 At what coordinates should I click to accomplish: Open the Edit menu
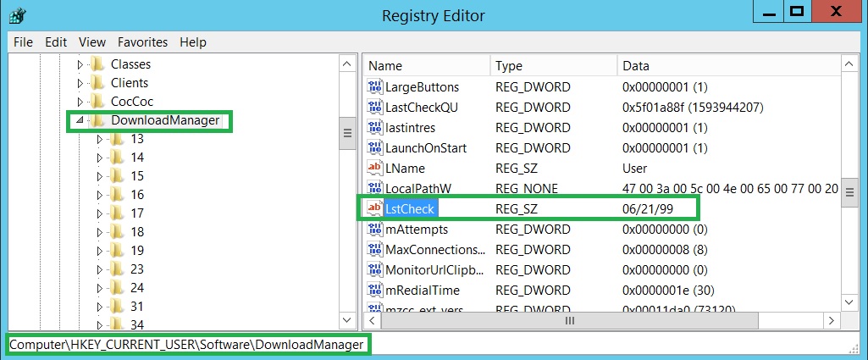[56, 42]
